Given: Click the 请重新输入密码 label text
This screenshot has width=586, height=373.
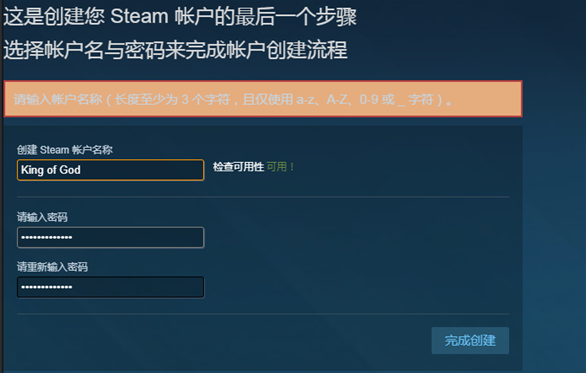Looking at the screenshot, I should 52,267.
